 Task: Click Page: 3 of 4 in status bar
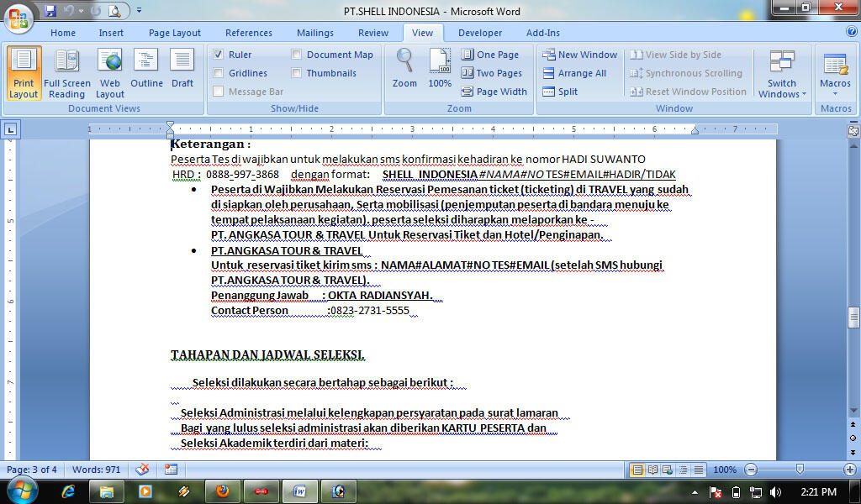coord(32,470)
